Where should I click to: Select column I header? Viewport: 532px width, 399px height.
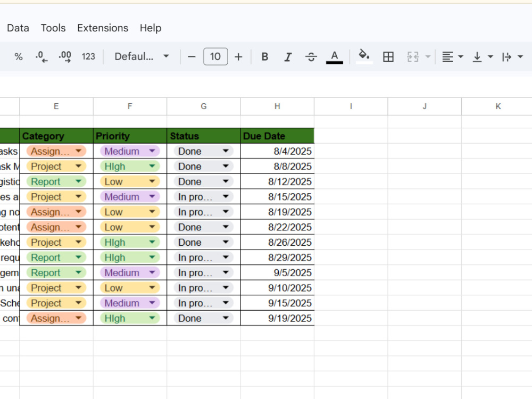click(351, 106)
